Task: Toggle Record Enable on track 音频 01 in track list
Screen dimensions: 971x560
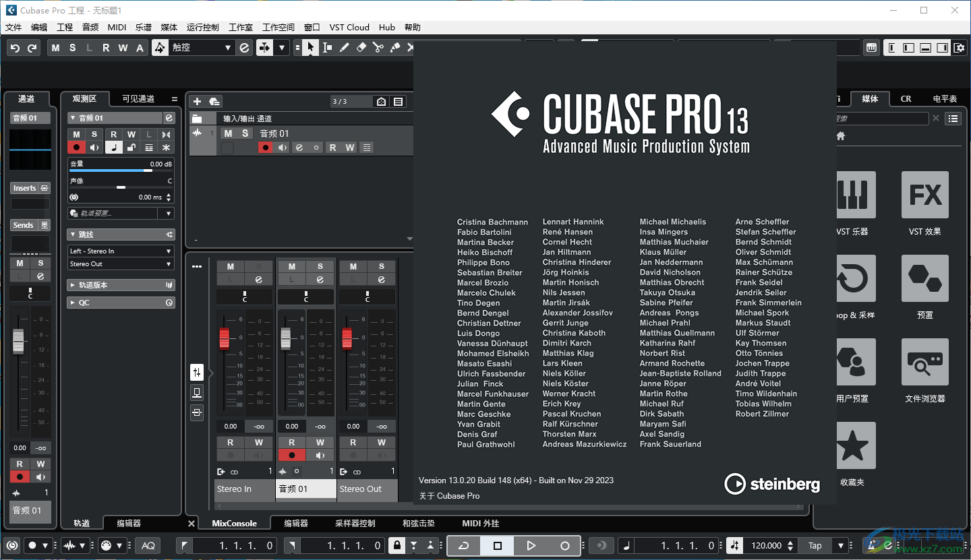Action: (266, 148)
